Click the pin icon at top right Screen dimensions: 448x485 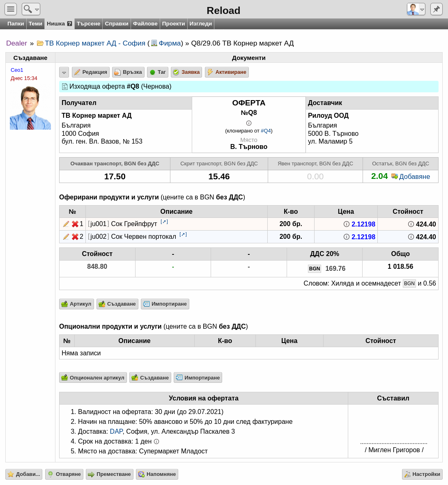(436, 9)
